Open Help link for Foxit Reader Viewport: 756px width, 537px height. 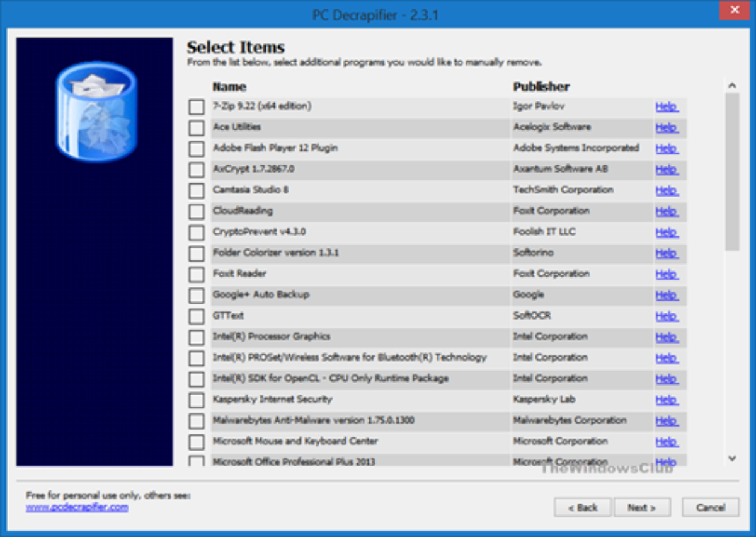click(x=667, y=274)
